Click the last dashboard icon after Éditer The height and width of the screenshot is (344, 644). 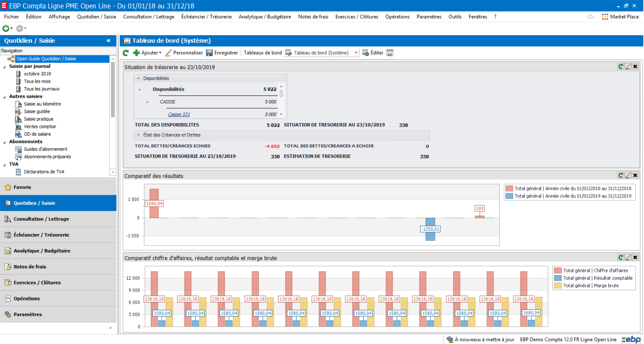(x=390, y=53)
